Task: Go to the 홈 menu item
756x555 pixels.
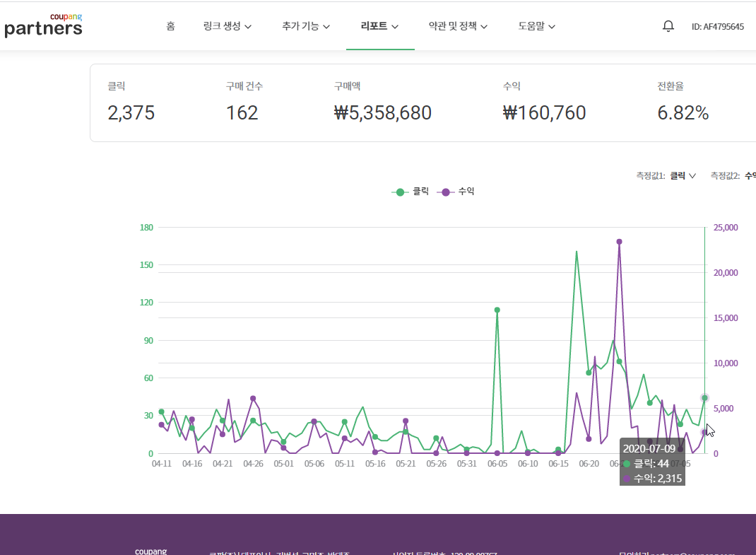Action: pos(170,26)
